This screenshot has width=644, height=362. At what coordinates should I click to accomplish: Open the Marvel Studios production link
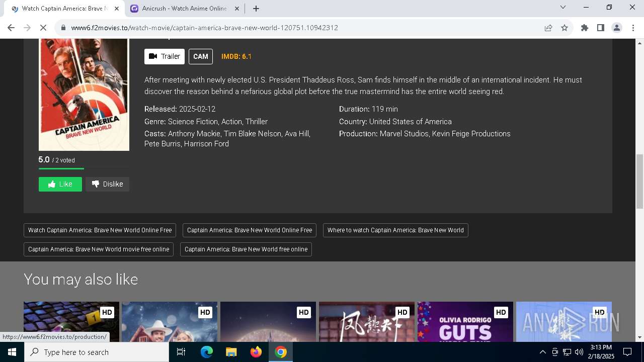(x=404, y=134)
